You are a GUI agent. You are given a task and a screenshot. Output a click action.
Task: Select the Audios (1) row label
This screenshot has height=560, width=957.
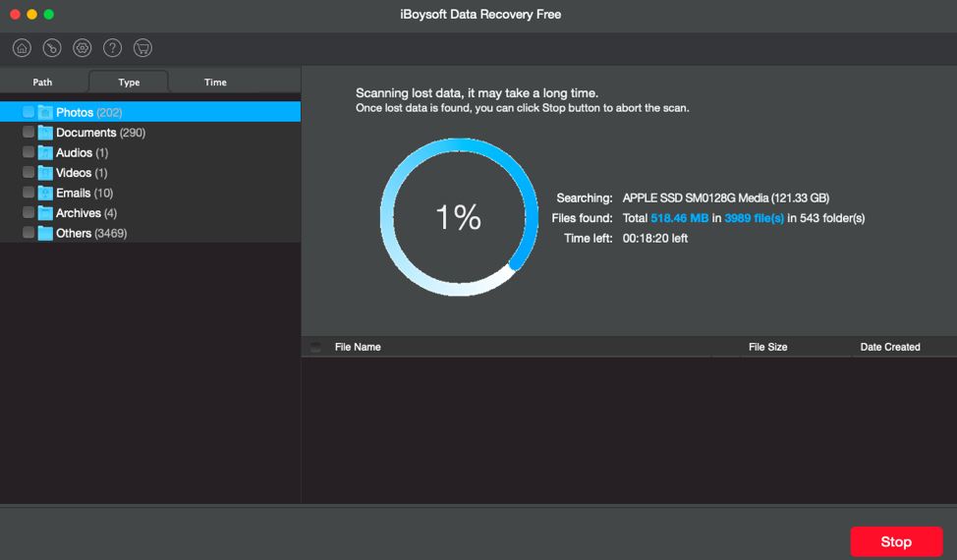(82, 152)
